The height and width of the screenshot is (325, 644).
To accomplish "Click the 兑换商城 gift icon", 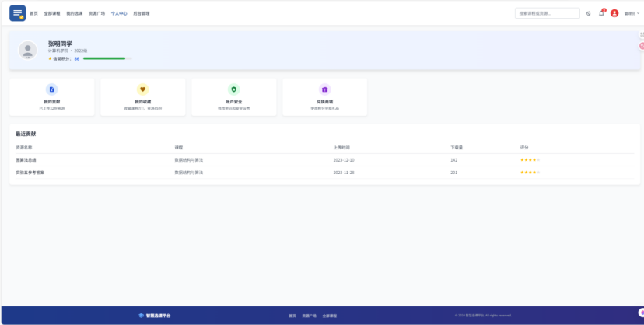I will [325, 89].
